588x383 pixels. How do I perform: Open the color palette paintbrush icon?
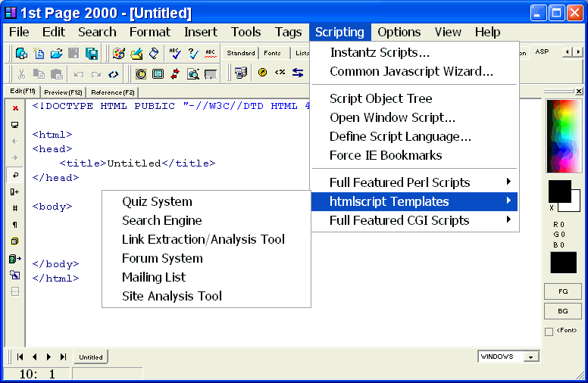point(119,54)
